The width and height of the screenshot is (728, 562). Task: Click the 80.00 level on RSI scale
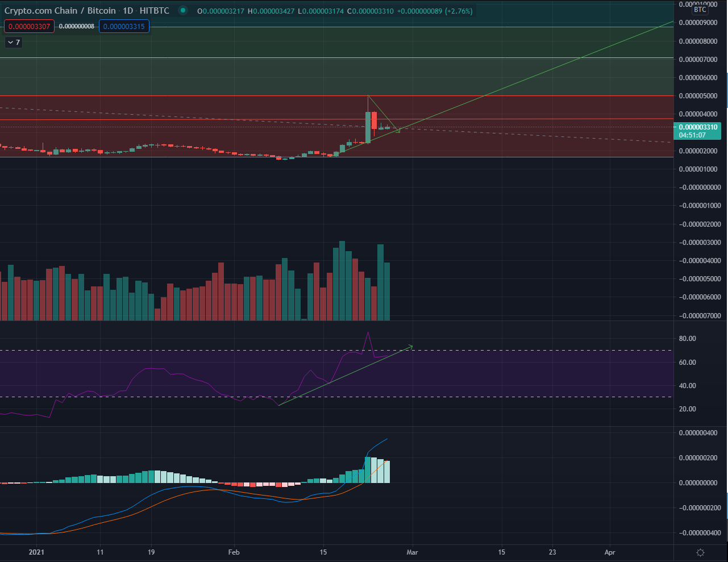pyautogui.click(x=688, y=339)
